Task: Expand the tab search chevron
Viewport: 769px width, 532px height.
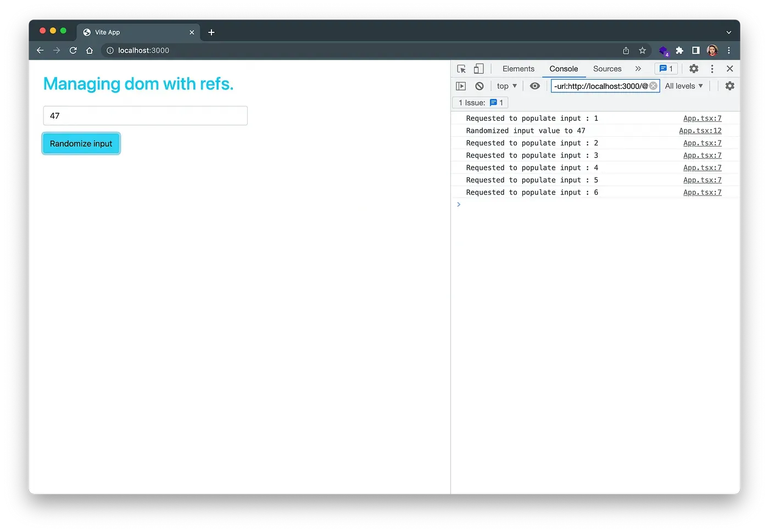Action: tap(729, 32)
